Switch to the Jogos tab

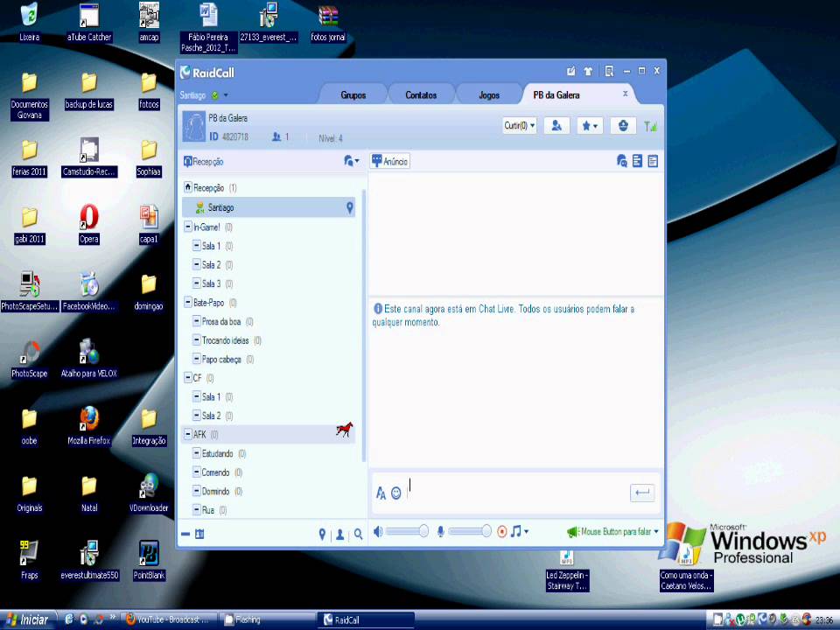(x=488, y=94)
